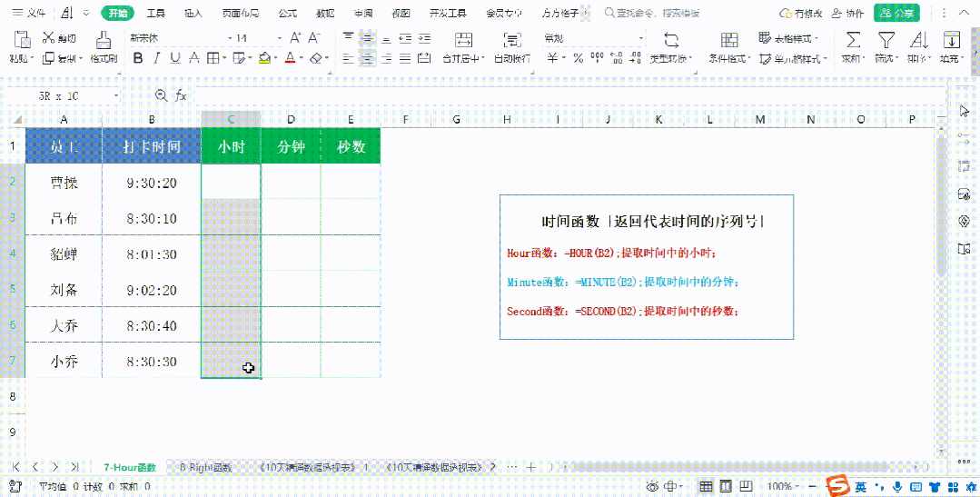Click the cell borders icon
This screenshot has width=980, height=497.
[213, 58]
